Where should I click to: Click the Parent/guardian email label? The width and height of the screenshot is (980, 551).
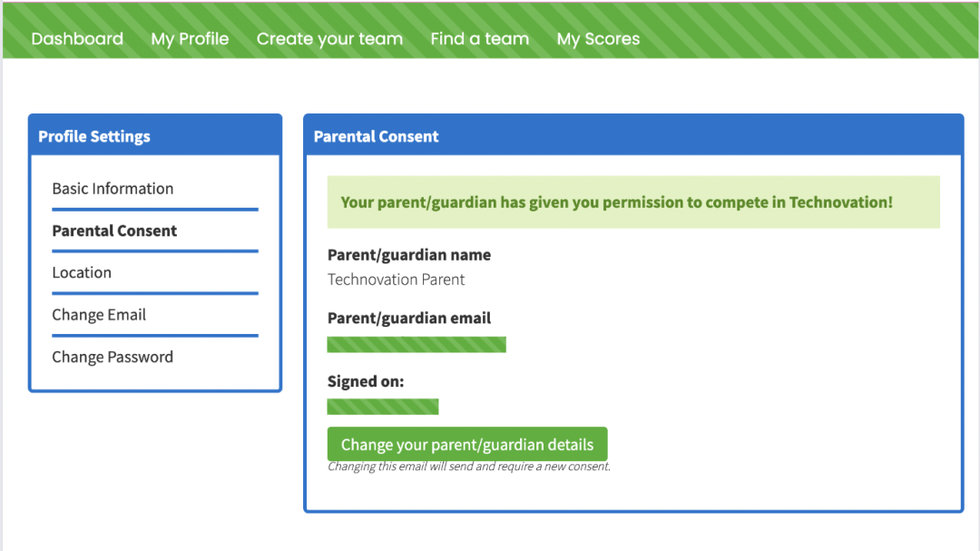409,319
